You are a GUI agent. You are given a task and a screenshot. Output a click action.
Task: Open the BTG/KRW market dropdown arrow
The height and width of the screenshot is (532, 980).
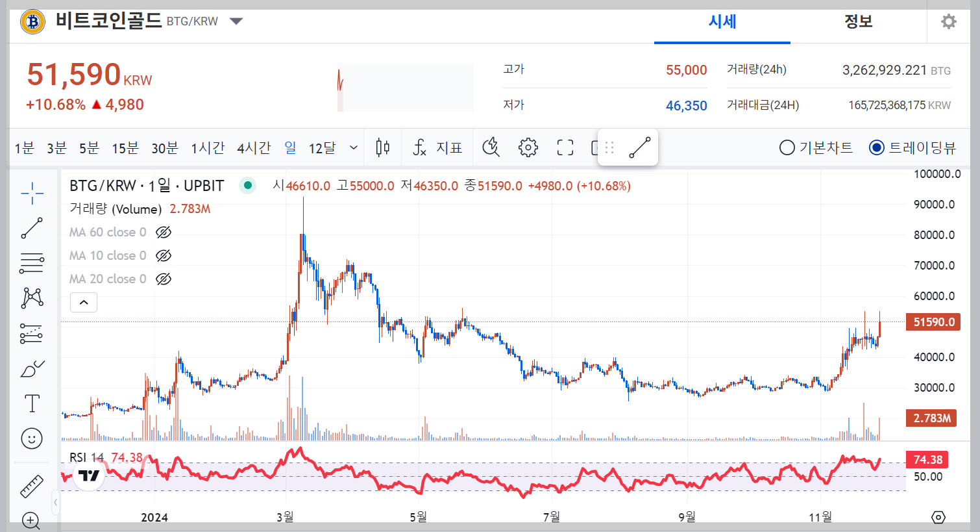point(236,21)
